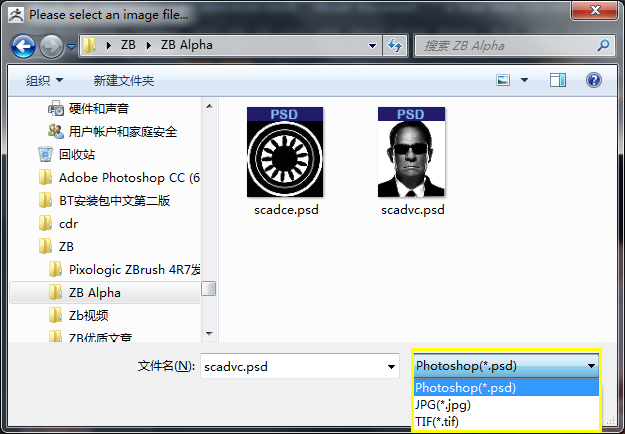Select the scadce.psd wheel thumbnail
This screenshot has width=625, height=434.
285,152
